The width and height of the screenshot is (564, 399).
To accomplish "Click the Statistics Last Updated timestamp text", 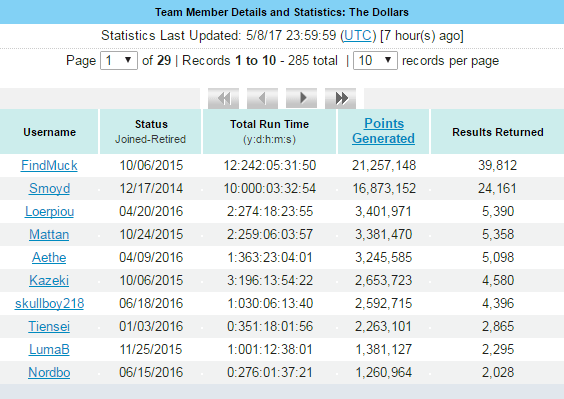I will (282, 36).
